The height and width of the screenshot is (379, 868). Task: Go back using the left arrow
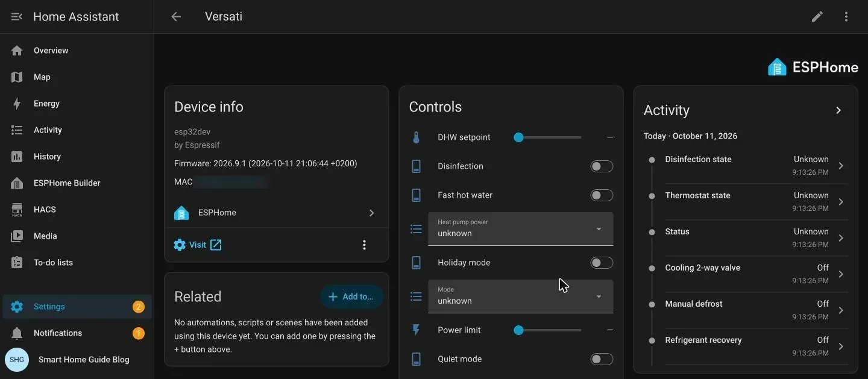click(176, 17)
